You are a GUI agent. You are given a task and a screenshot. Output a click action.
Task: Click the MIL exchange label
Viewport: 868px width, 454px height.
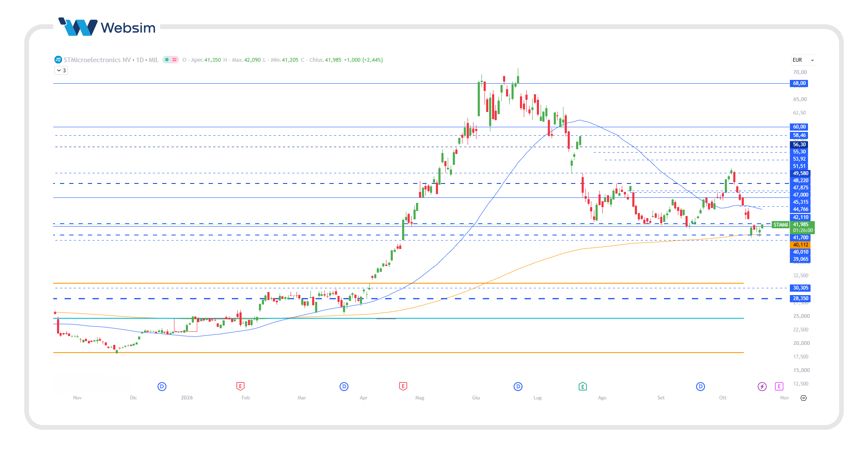(154, 60)
